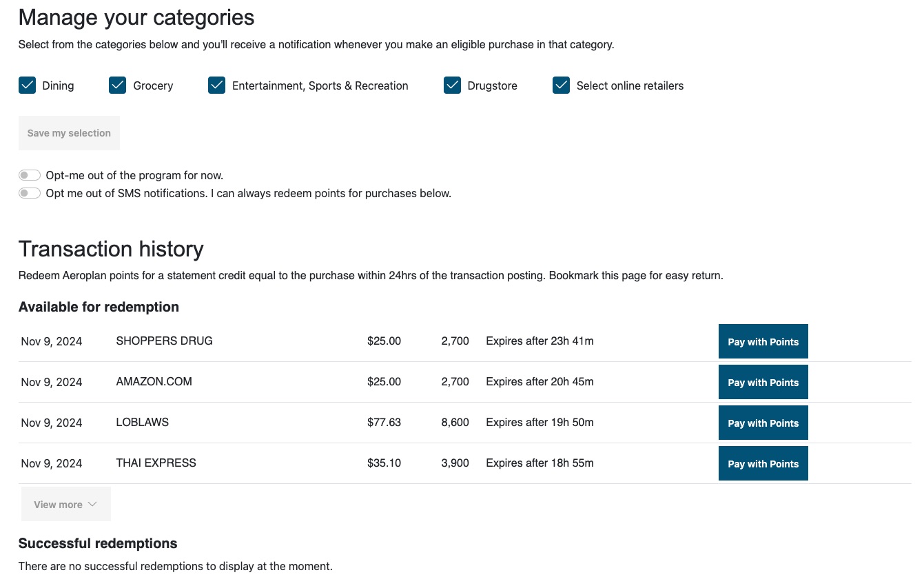924x586 pixels.
Task: Click the Grocery checkbox checkmark icon
Action: click(117, 85)
